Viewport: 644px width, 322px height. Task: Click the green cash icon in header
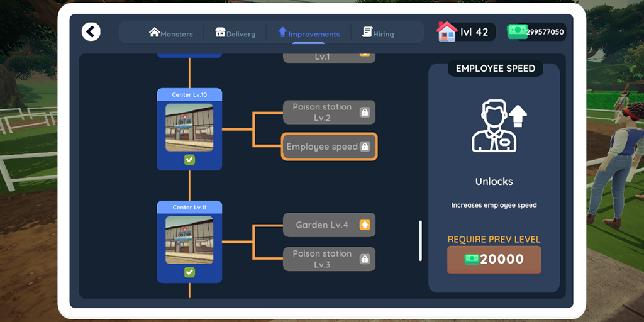tap(517, 31)
